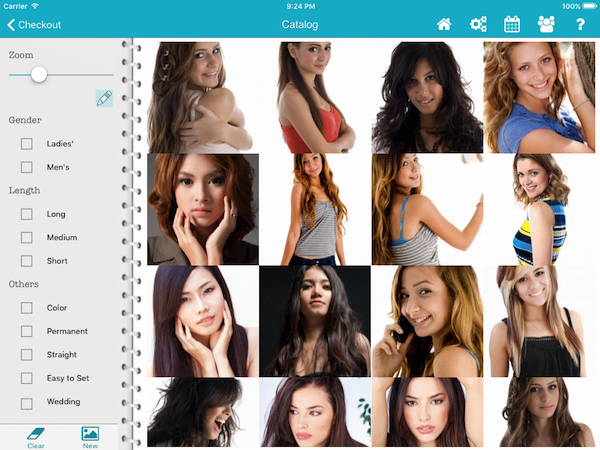Click the Others section heading
The image size is (600, 450).
coord(24,284)
